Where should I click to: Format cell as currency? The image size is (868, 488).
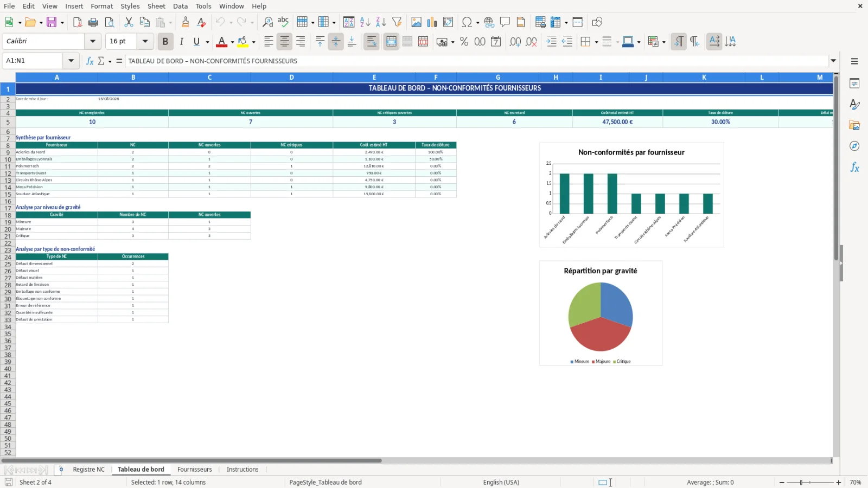[442, 42]
